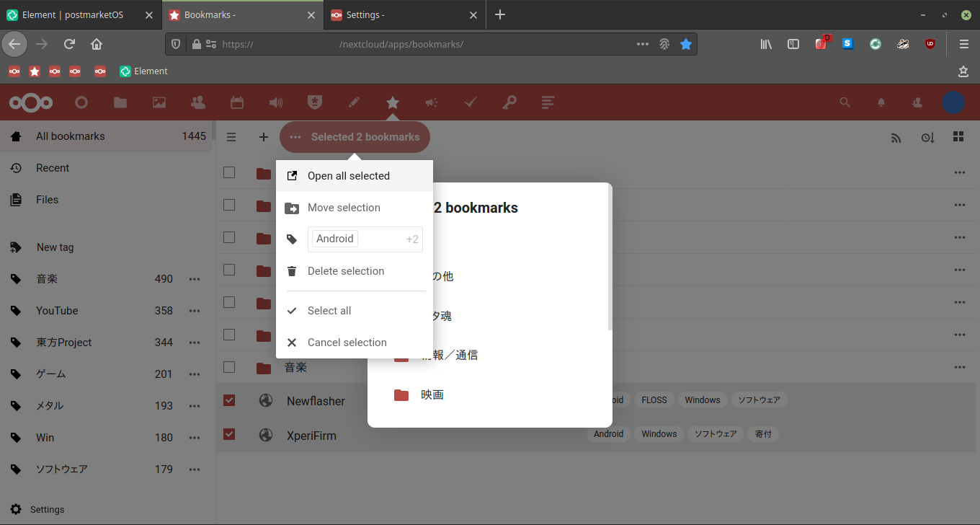Open the three-dot menu next to YouTube tag
Viewport: 980px width, 525px height.
pyautogui.click(x=195, y=310)
